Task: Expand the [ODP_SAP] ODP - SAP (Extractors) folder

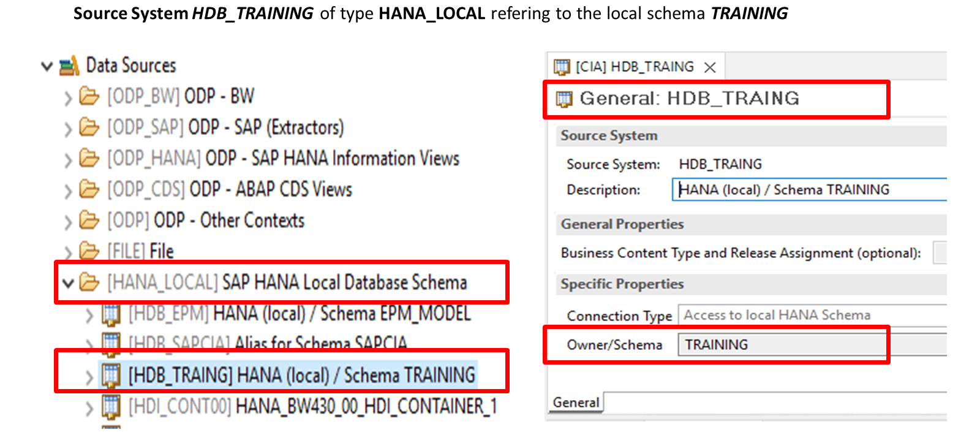Action: (x=68, y=129)
